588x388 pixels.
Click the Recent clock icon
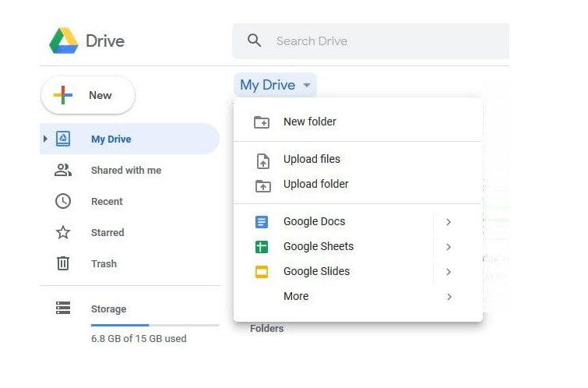point(63,201)
